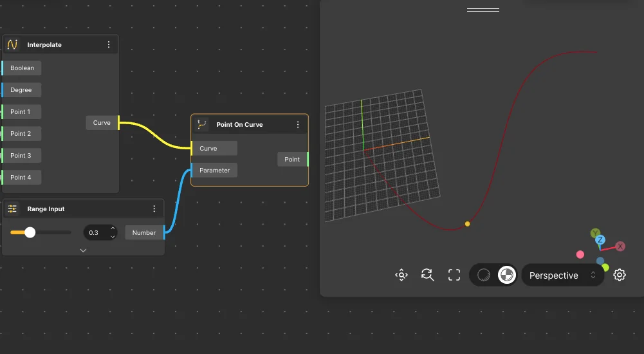Open the Point On Curve node options menu
This screenshot has height=354, width=644.
298,124
